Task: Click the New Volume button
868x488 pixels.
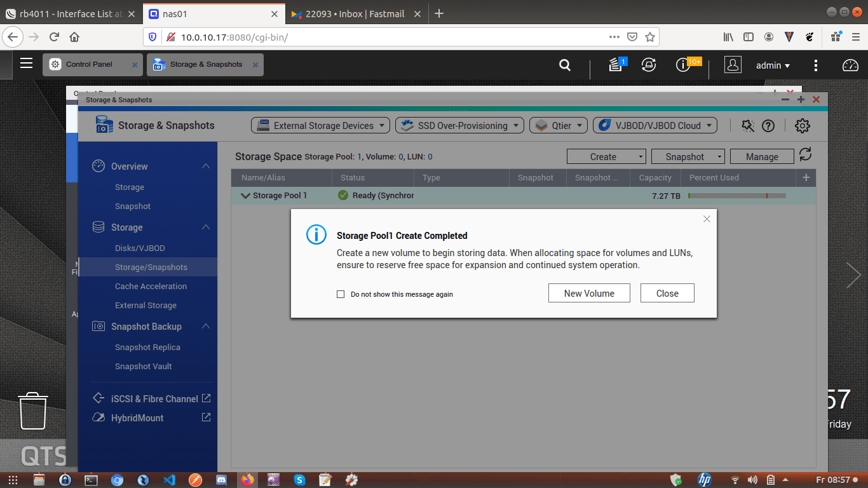Action: click(589, 293)
